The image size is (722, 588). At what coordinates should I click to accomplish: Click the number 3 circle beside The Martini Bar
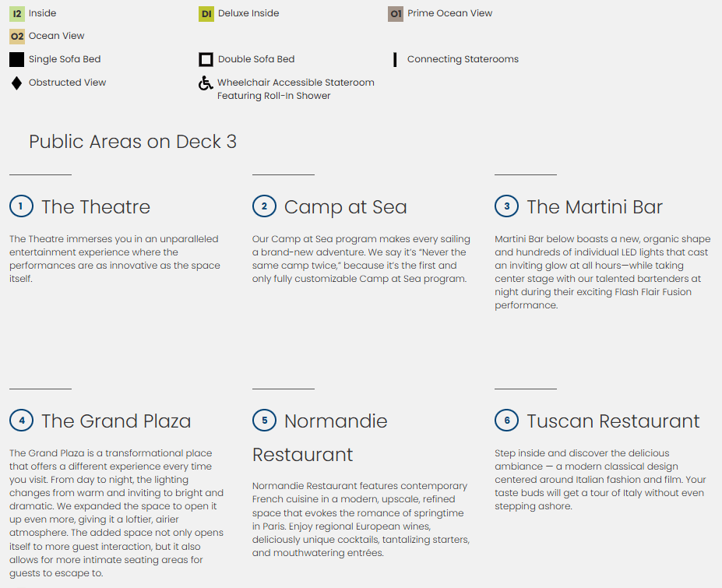pos(506,206)
